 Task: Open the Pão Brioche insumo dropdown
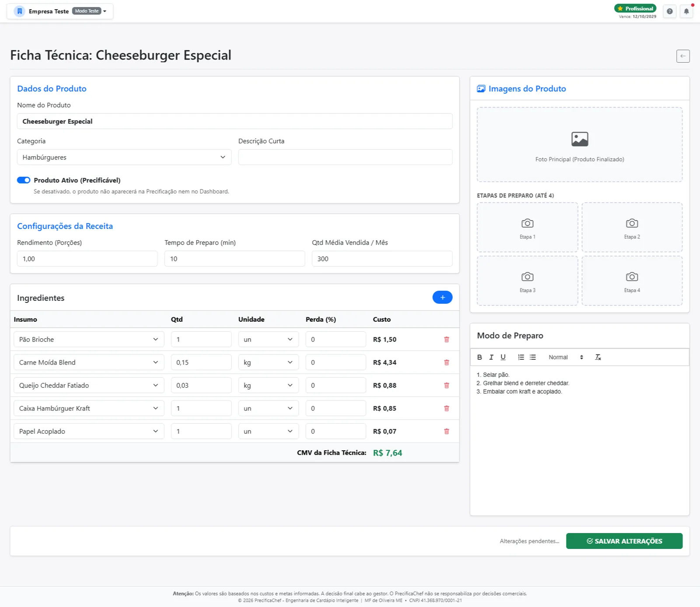pos(89,340)
